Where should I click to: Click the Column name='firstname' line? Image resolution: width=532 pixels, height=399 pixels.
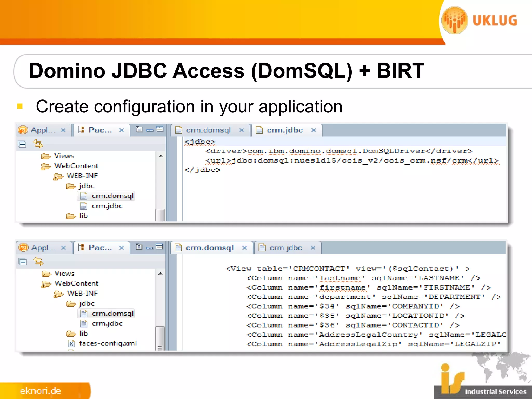(369, 288)
